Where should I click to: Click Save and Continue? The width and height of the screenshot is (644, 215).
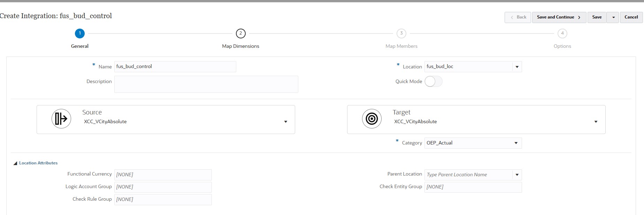559,17
